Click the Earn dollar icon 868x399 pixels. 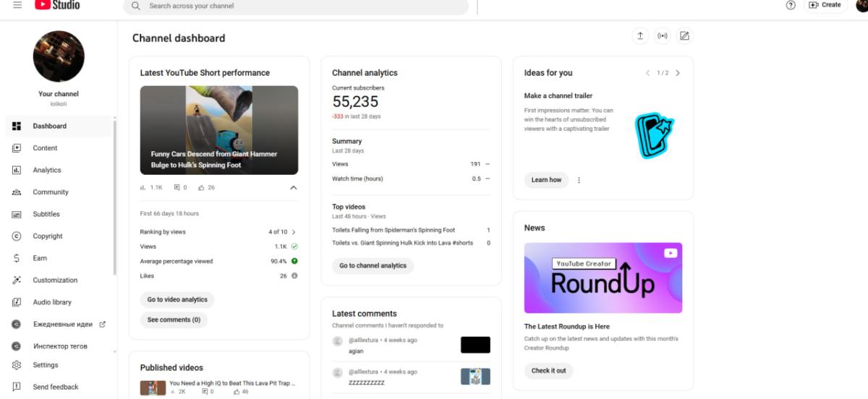tap(17, 258)
